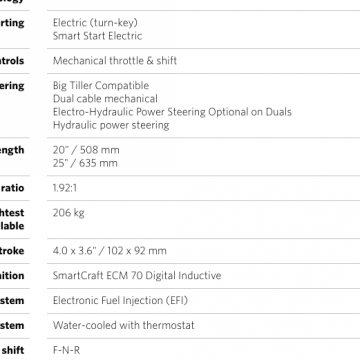Select the 1.92:1 gear ratio value
Viewport: 360px width, 360px height.
(x=65, y=188)
